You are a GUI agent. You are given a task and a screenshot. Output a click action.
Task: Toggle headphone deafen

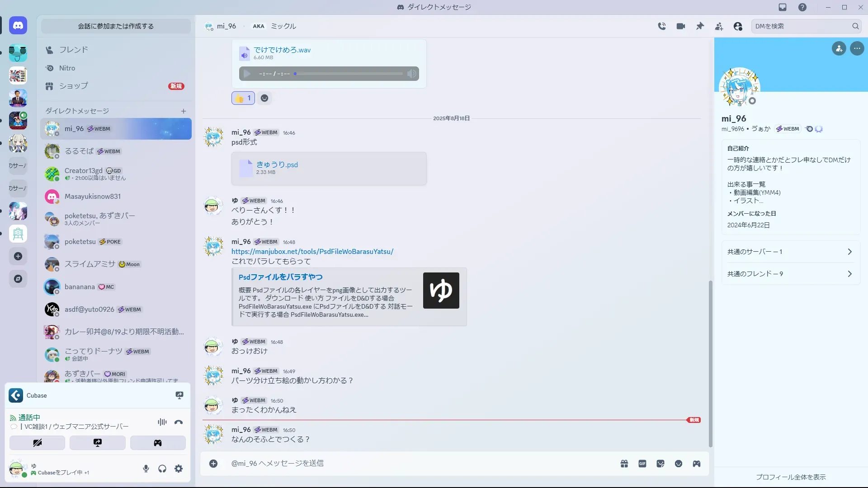tap(162, 469)
